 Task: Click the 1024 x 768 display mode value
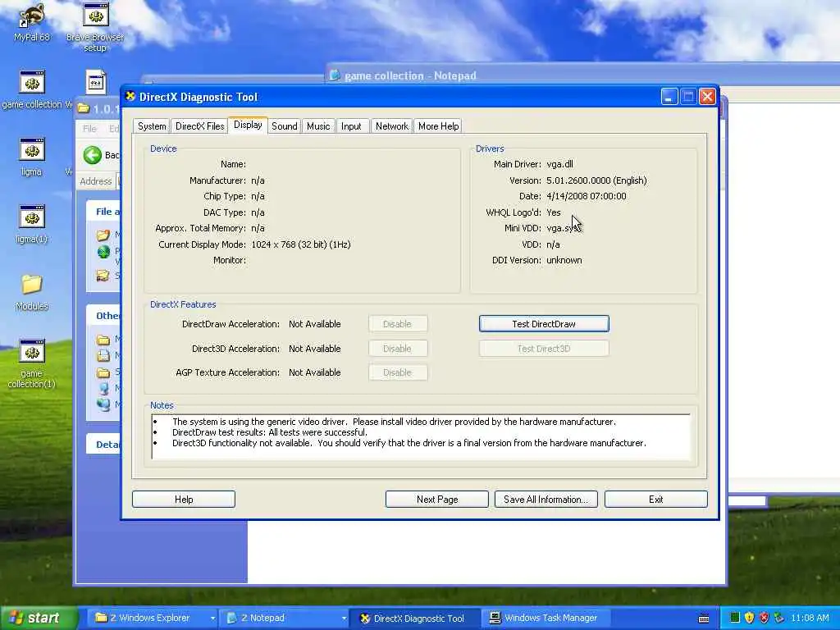[300, 244]
